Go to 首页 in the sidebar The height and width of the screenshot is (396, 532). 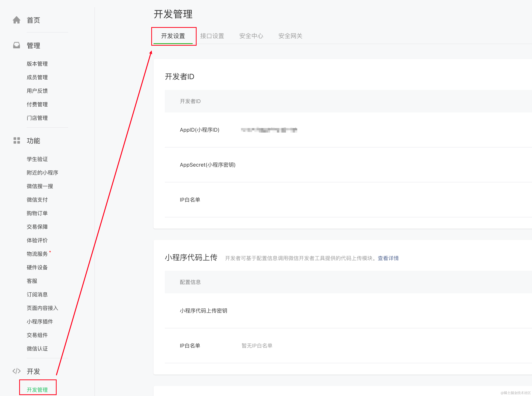[x=33, y=20]
